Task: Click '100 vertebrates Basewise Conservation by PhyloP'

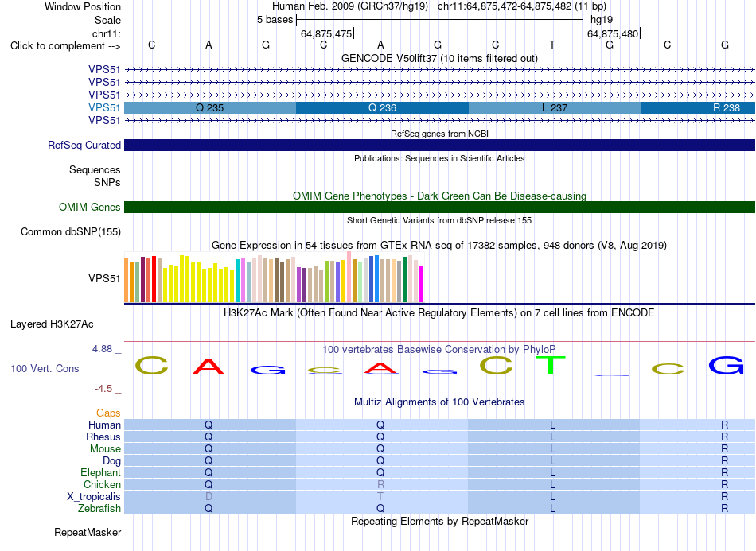Action: click(439, 349)
